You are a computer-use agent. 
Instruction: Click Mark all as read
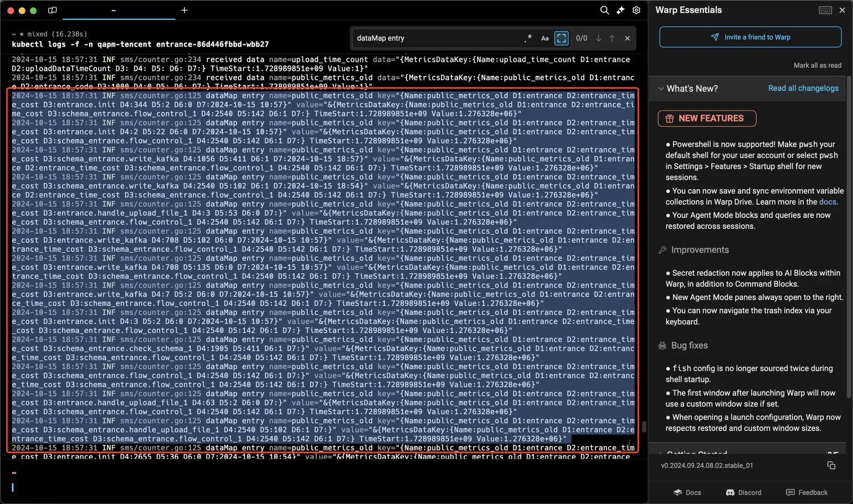click(x=817, y=65)
